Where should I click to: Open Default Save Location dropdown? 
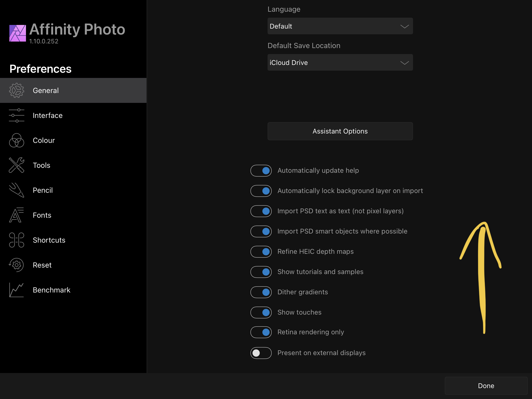(340, 62)
